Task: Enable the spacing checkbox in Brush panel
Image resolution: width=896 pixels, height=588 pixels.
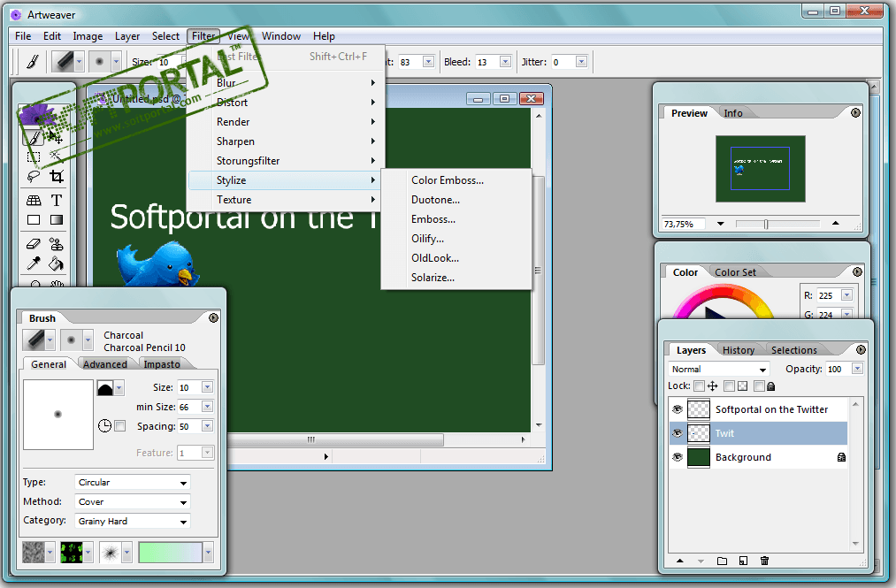Action: pyautogui.click(x=120, y=425)
